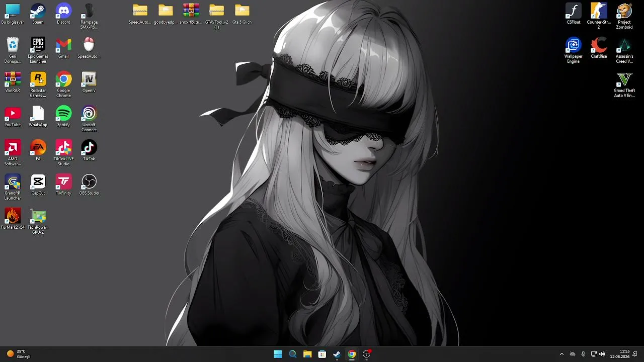Open taskbar Search
Viewport: 644px width, 362px height.
(x=292, y=354)
